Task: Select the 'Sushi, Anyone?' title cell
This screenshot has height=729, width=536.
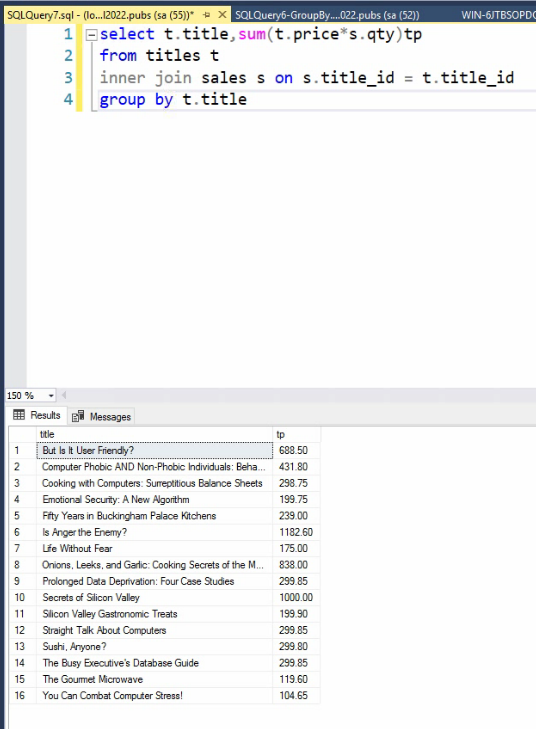Action: coord(154,646)
